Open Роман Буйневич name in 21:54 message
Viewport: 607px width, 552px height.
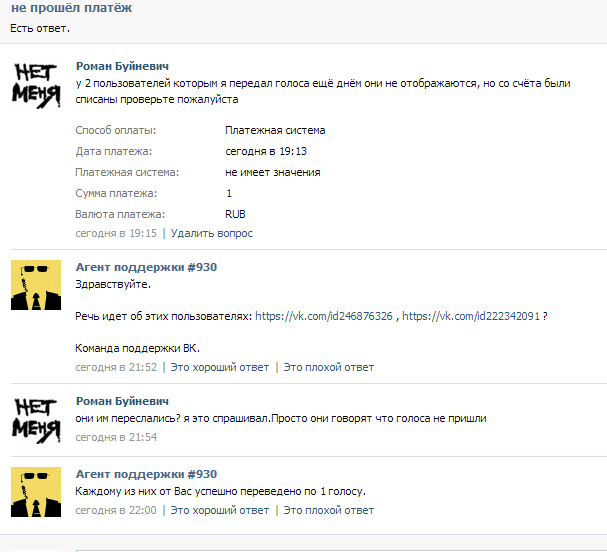(122, 401)
